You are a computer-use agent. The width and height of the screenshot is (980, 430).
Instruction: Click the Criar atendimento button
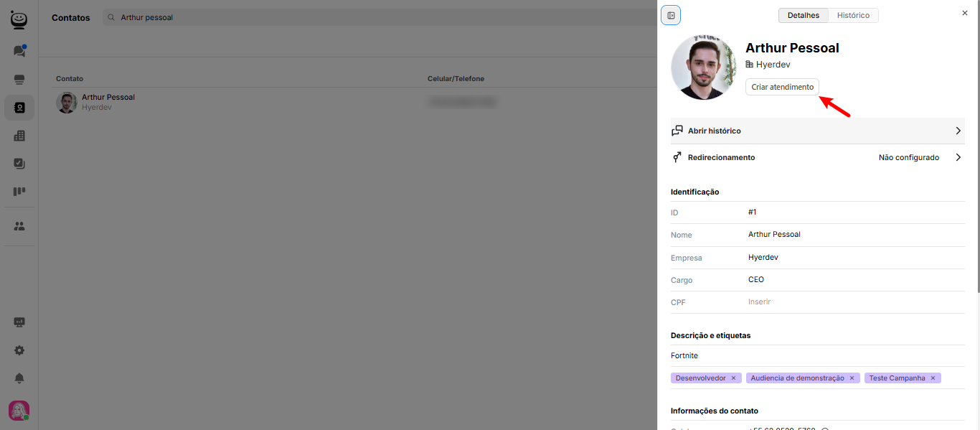(782, 87)
